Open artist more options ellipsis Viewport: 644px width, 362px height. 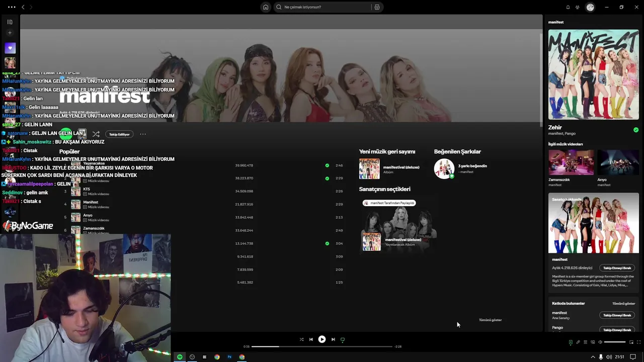143,134
